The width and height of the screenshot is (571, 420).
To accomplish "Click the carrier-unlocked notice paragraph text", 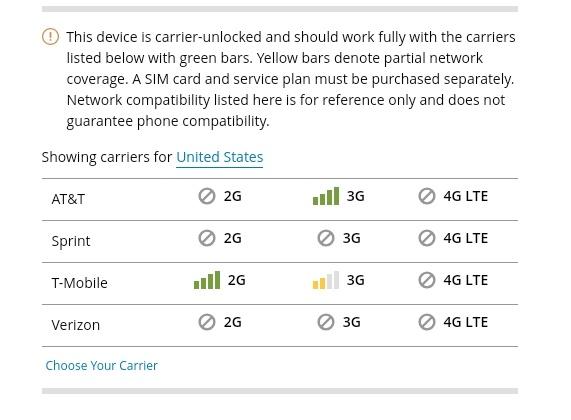I will 291,79.
